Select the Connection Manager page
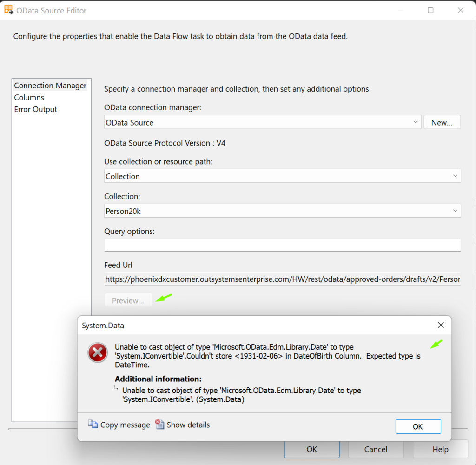 (x=50, y=86)
